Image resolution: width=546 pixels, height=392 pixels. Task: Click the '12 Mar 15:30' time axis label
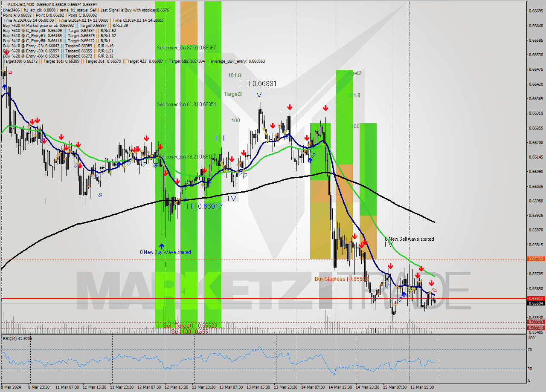(176, 387)
